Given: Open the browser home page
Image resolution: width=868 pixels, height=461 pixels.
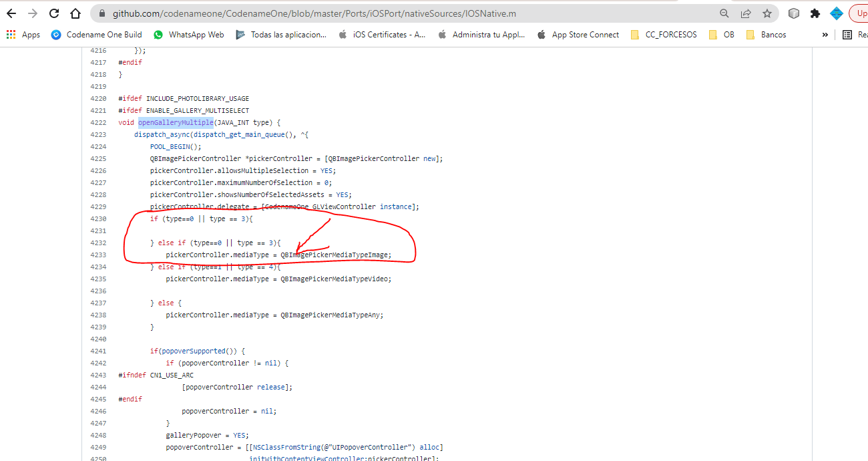Looking at the screenshot, I should click(75, 13).
